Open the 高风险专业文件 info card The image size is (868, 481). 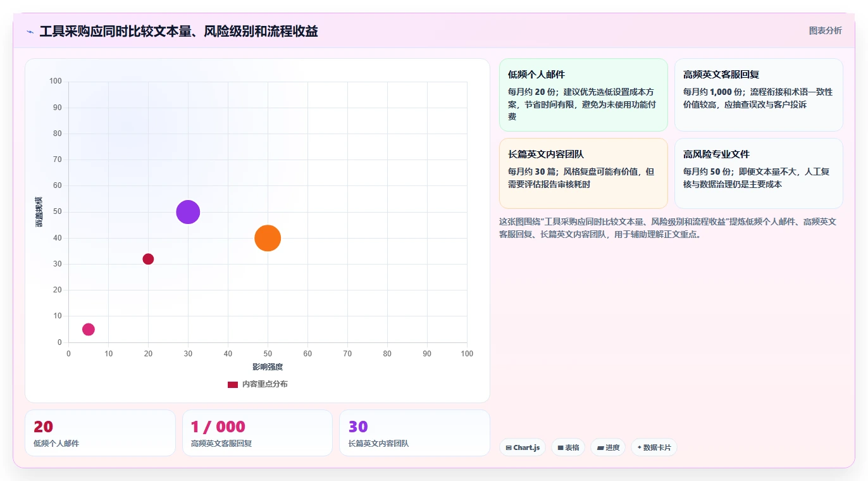coord(759,173)
